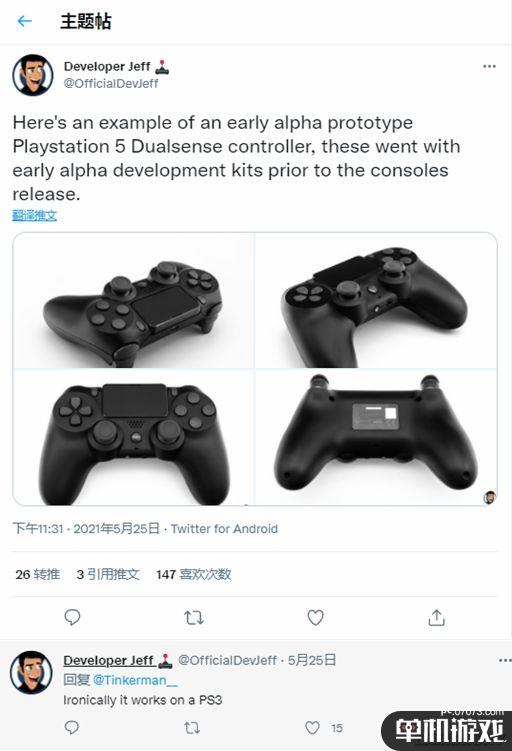Image resolution: width=512 pixels, height=751 pixels.
Task: Click the translate tweet link
Action: coord(34,216)
